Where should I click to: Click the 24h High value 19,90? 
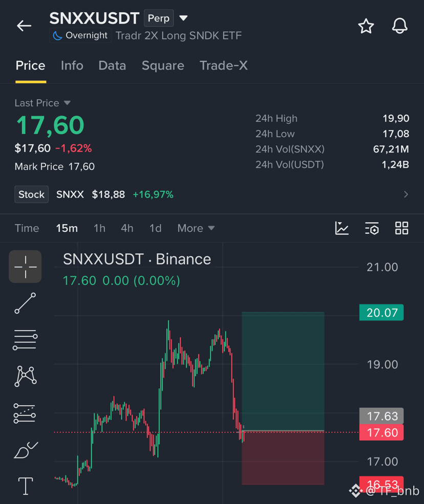click(396, 118)
